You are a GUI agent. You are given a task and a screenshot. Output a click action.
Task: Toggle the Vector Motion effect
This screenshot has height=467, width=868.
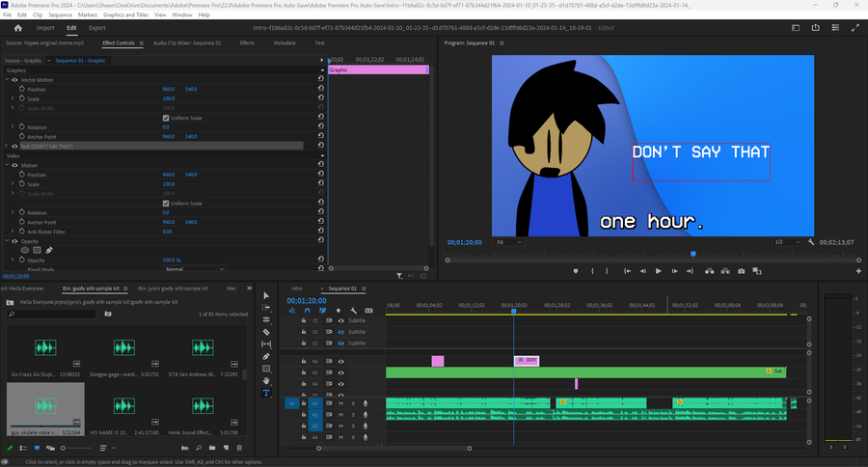14,80
